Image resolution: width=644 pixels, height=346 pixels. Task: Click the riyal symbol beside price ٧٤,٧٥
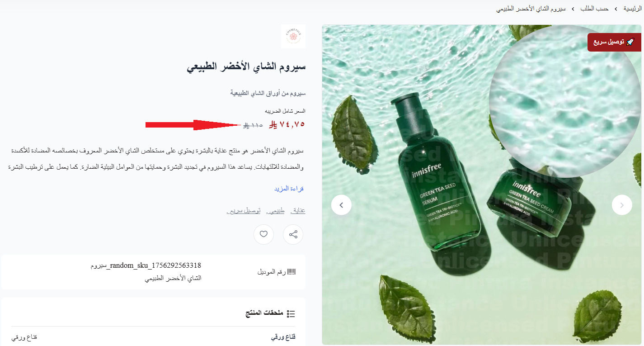[273, 124]
